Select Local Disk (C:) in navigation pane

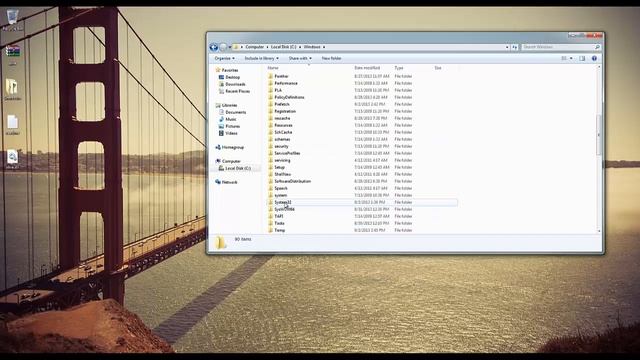click(x=238, y=168)
